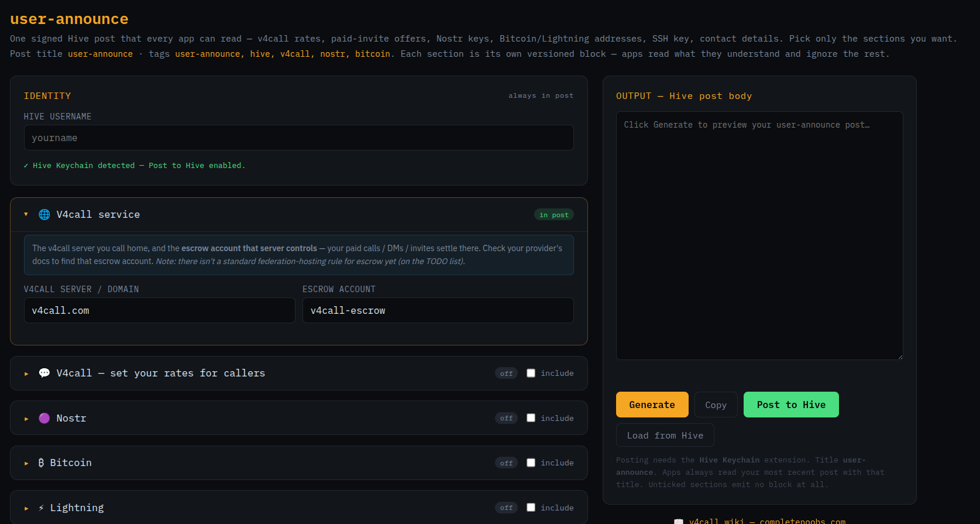
Task: Click the 'off' badge in Bitcoin row
Action: click(x=506, y=463)
